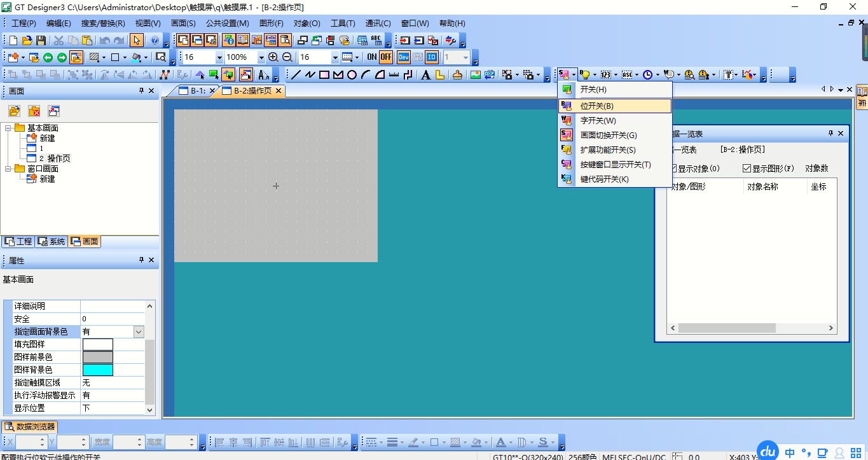868x460 pixels.
Task: Open the 数据浏览器 tab at the bottom
Action: click(31, 426)
